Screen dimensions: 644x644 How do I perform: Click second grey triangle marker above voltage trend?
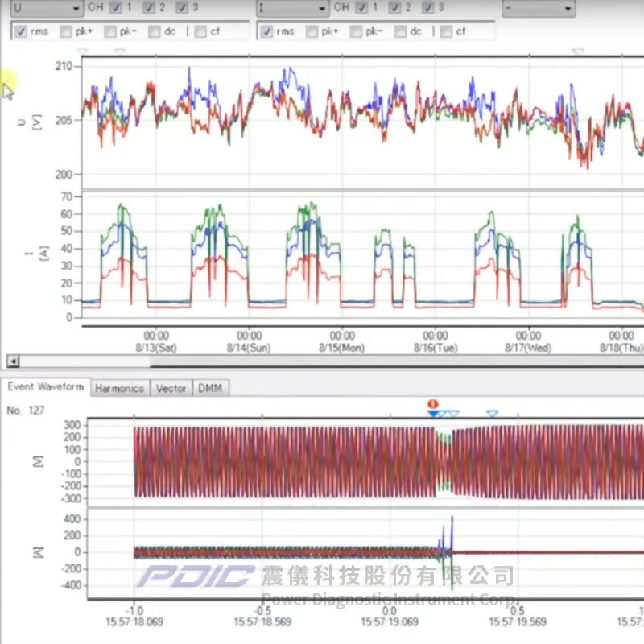(120, 52)
